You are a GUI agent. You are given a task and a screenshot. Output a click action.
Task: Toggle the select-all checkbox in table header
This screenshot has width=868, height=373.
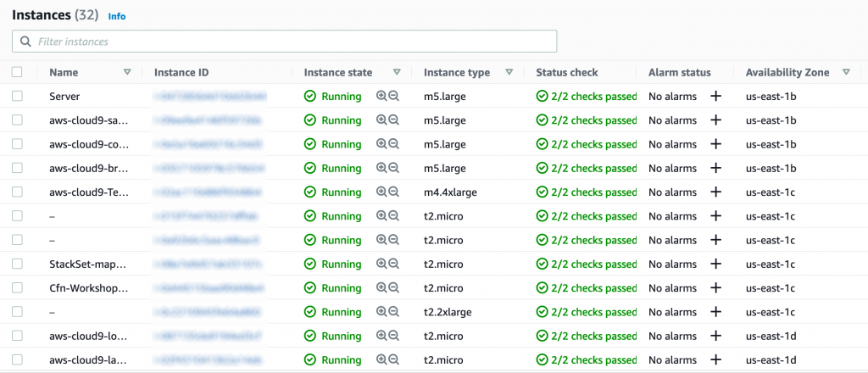(x=17, y=72)
